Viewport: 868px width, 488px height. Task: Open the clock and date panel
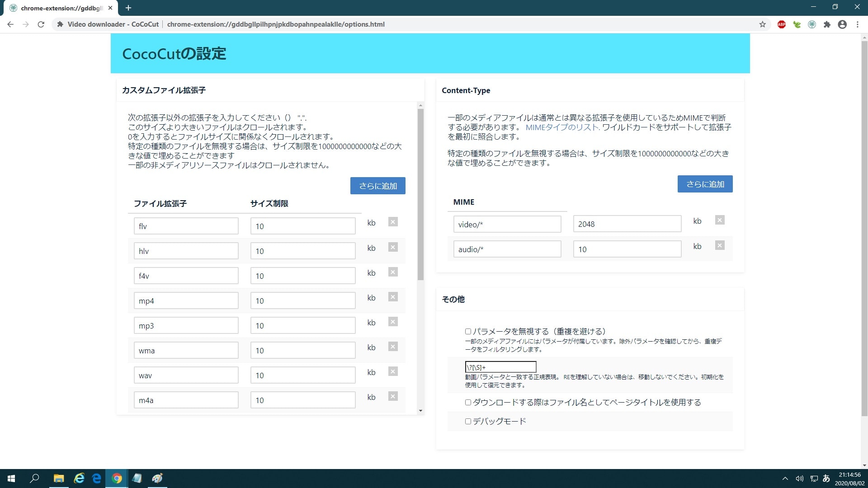[849, 479]
